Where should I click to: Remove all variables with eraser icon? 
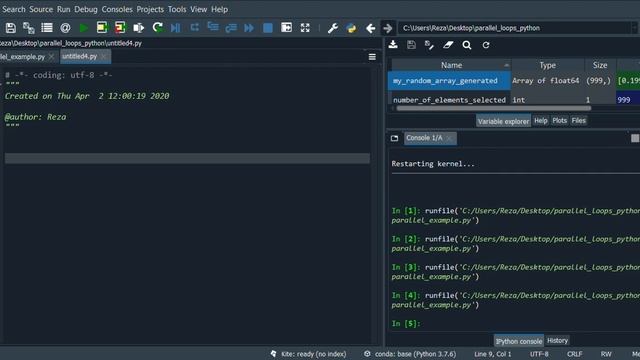[448, 45]
